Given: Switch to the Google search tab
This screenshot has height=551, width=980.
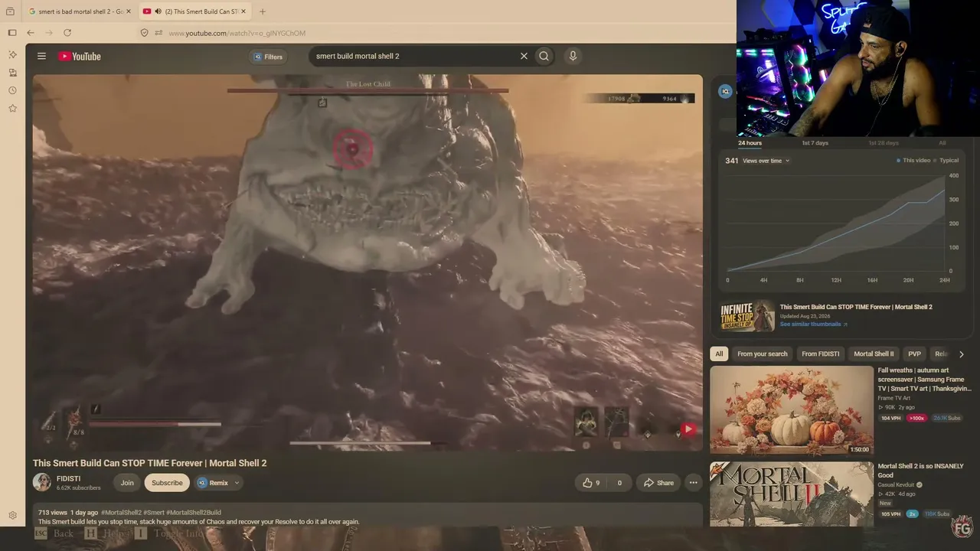Looking at the screenshot, I should coord(77,11).
